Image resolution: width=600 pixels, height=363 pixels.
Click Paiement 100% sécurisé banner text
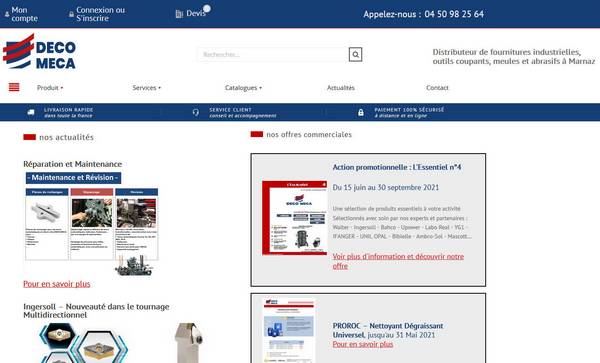pos(409,112)
